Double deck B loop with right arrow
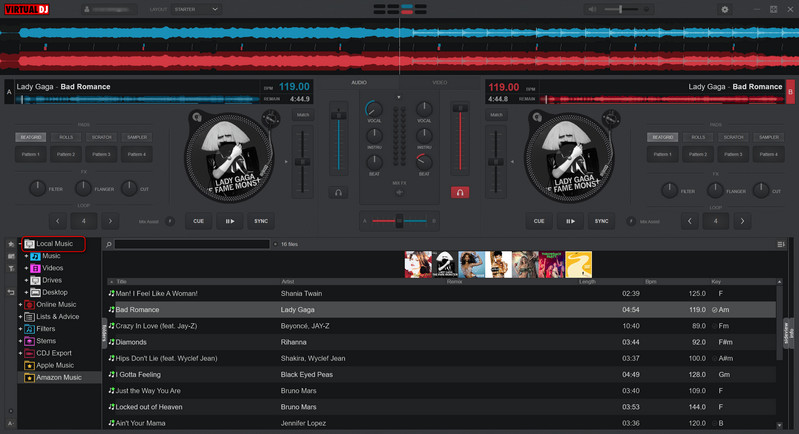Viewport: 799px width, 434px height. pyautogui.click(x=742, y=221)
